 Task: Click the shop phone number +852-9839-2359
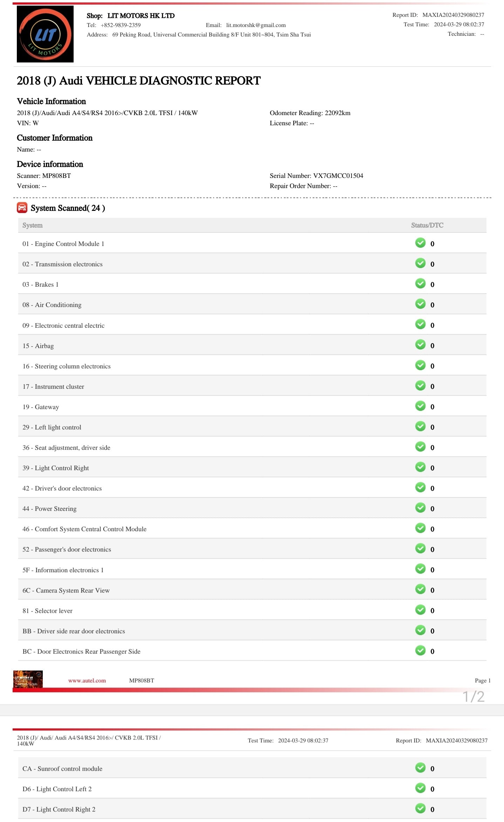tap(121, 25)
